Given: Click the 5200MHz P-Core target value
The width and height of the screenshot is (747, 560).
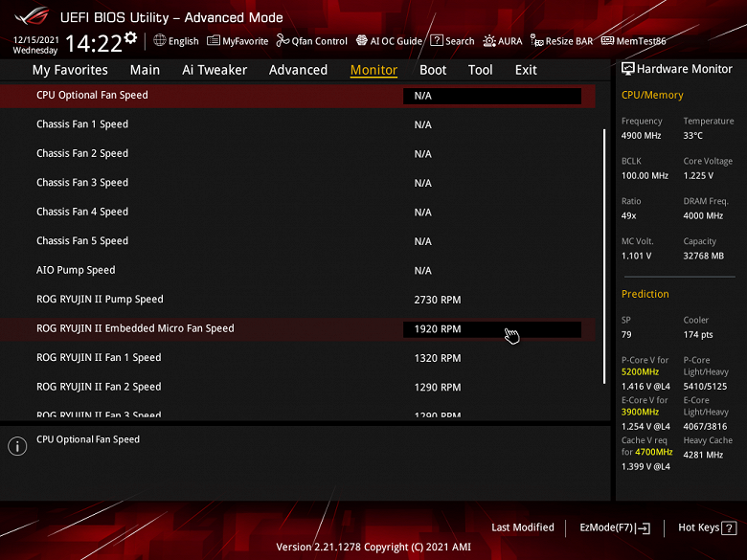Looking at the screenshot, I should point(641,372).
